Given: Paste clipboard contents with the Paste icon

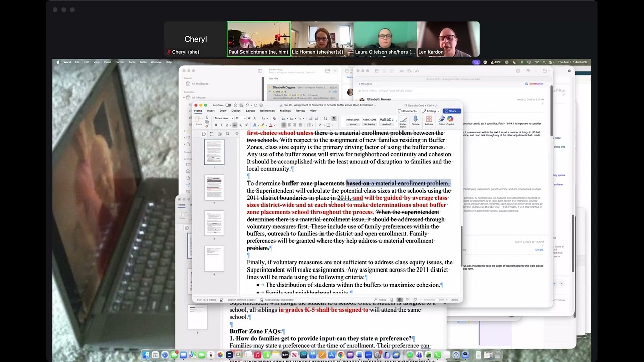Looking at the screenshot, I should (x=198, y=120).
